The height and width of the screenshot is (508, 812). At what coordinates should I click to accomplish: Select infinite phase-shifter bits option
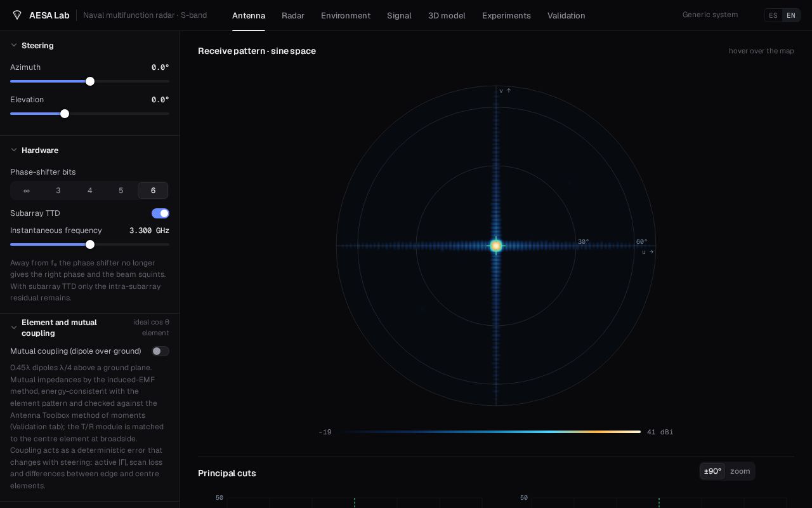click(x=27, y=190)
